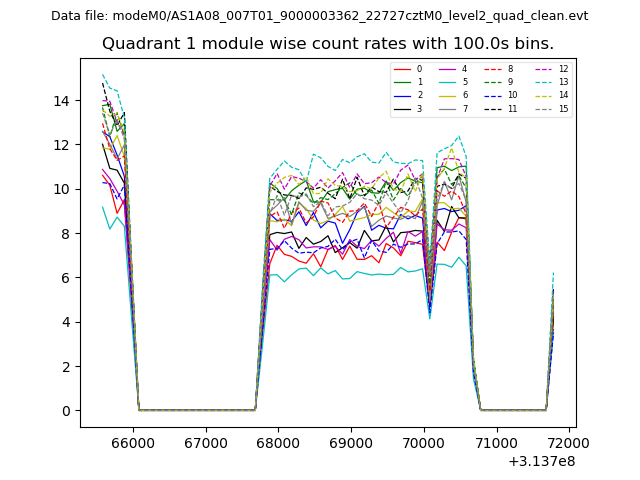The width and height of the screenshot is (640, 480).
Task: Choose the cyan dashed legend line for module 13
Action: point(543,82)
